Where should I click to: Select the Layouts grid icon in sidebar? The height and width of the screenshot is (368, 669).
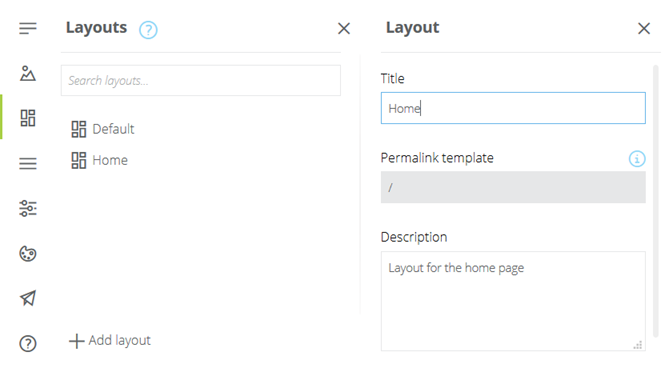(x=28, y=118)
